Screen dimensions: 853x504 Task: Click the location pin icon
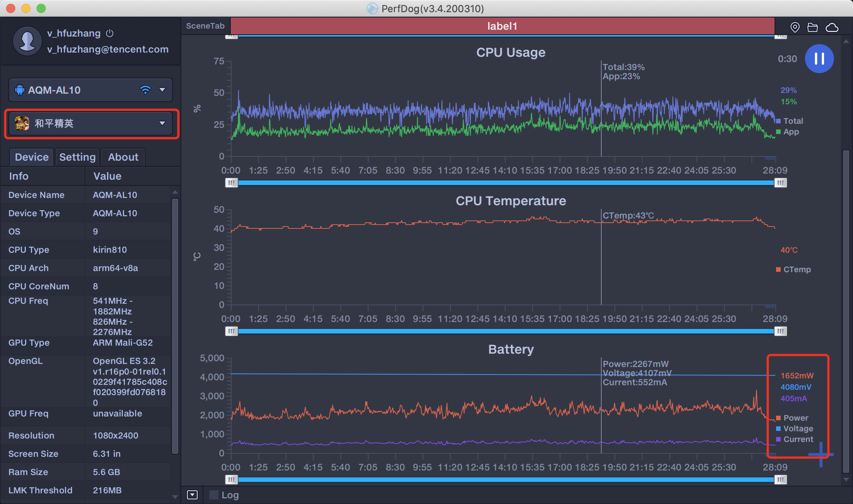(x=795, y=27)
